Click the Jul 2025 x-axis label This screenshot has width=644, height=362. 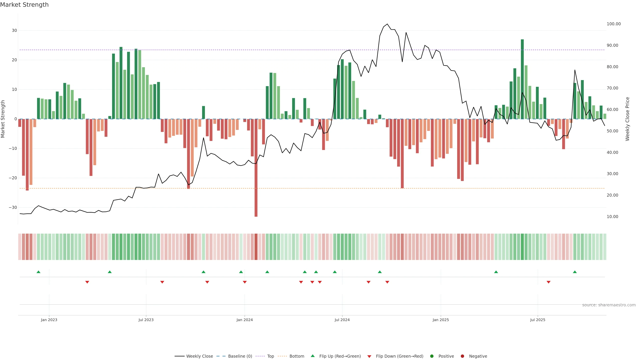click(538, 320)
